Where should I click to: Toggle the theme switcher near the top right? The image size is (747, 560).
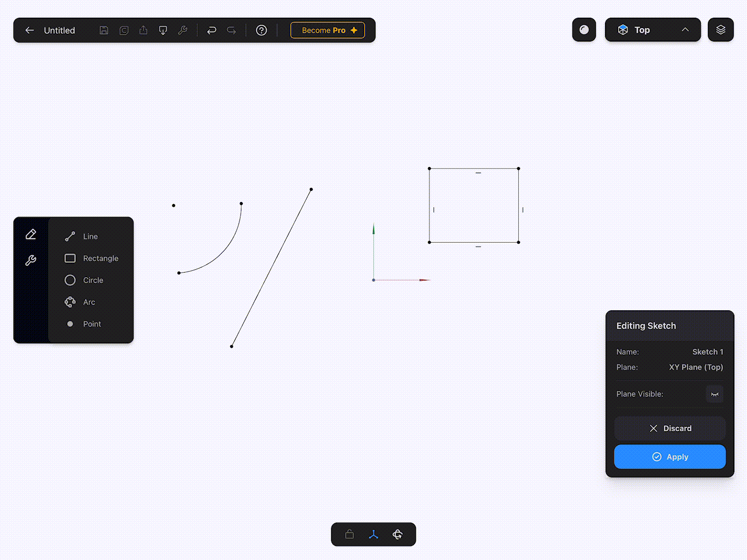584,29
